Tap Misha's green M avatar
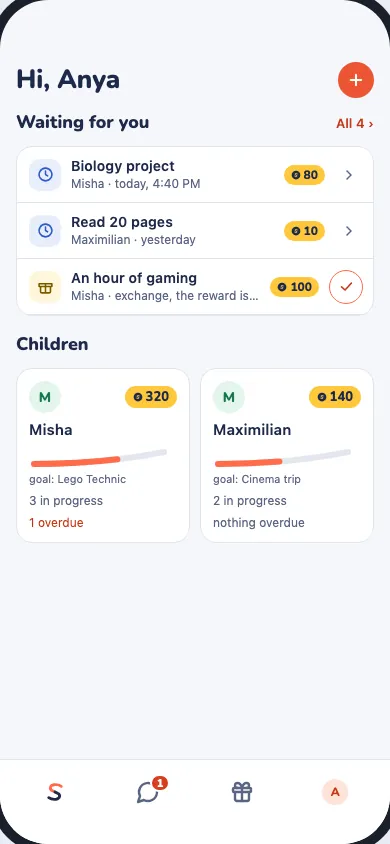 [45, 397]
